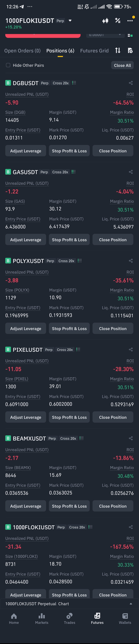Tap the sort arrows icon beside Futures Grid
139x644 pixels.
[x=118, y=50]
